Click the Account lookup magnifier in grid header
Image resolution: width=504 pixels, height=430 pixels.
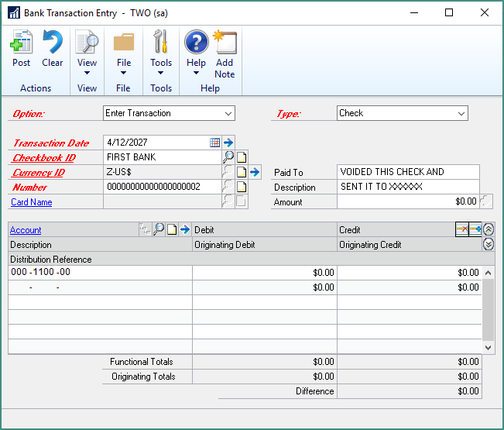(158, 230)
